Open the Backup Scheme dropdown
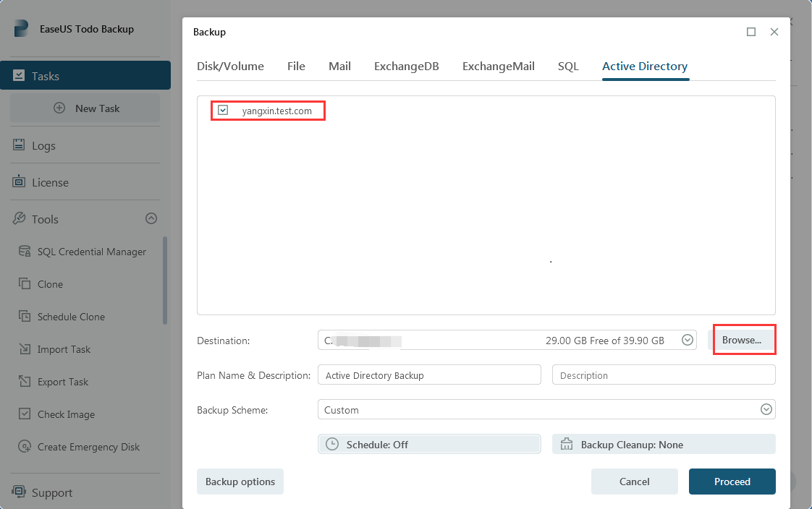This screenshot has width=812, height=509. pyautogui.click(x=766, y=409)
